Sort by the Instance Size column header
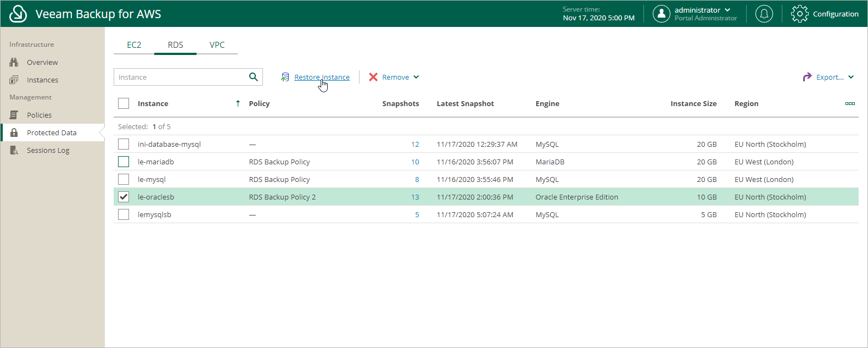The width and height of the screenshot is (868, 348). (693, 104)
